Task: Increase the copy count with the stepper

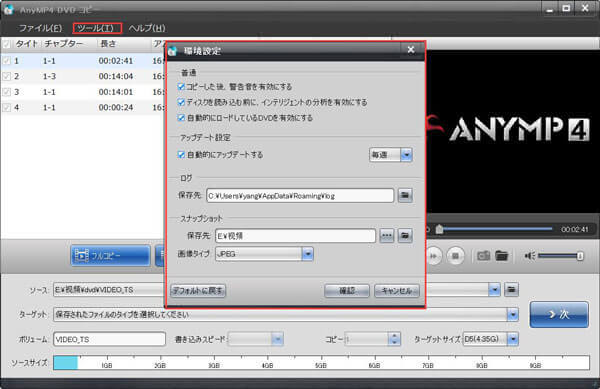Action: (x=394, y=336)
